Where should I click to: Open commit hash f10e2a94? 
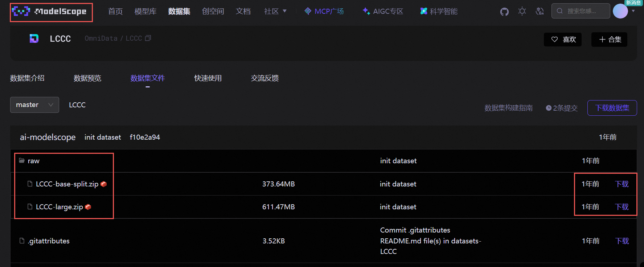[145, 137]
